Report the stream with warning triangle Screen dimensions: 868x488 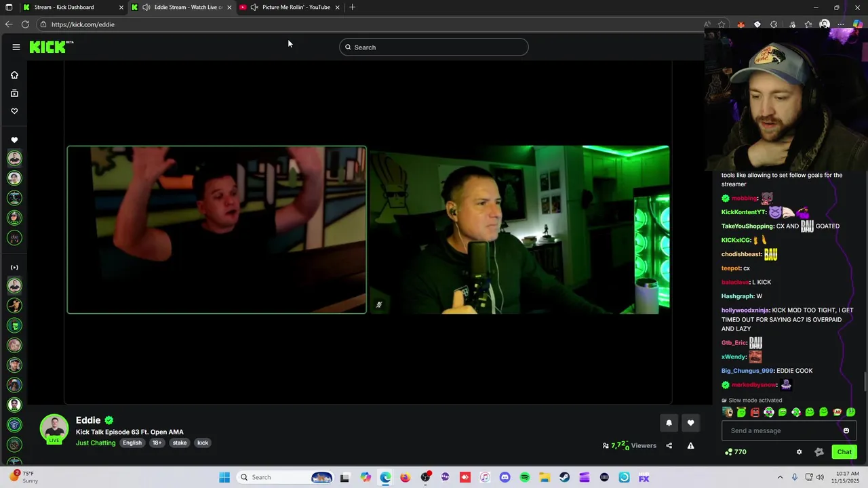point(690,445)
